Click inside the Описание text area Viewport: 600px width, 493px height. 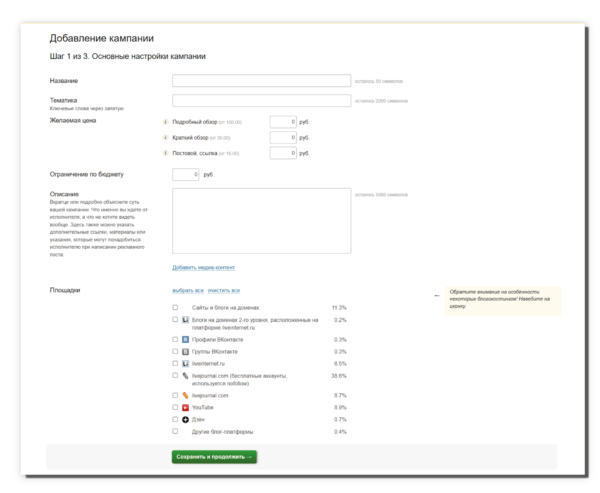tap(261, 220)
